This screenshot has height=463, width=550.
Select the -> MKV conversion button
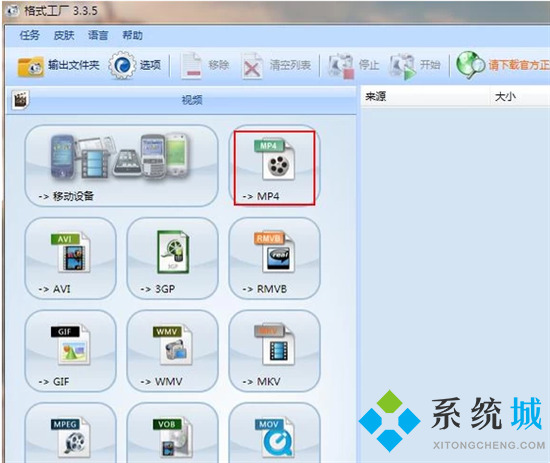274,351
